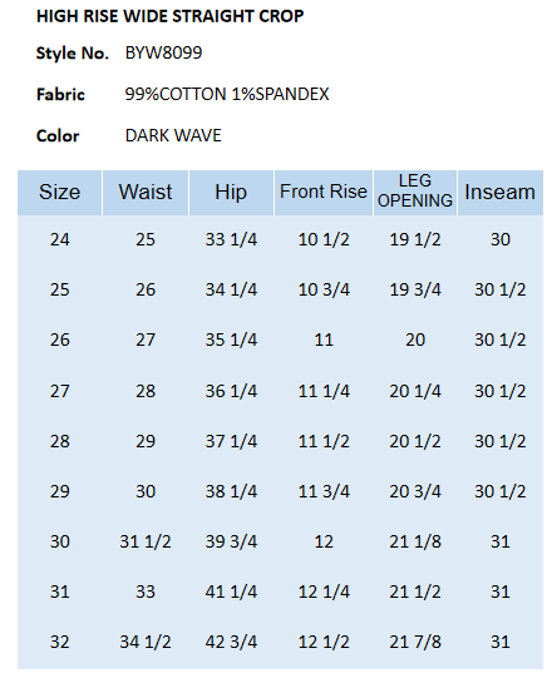Click the HIGH RISE WIDE STRAIGHT CROP title

(170, 16)
